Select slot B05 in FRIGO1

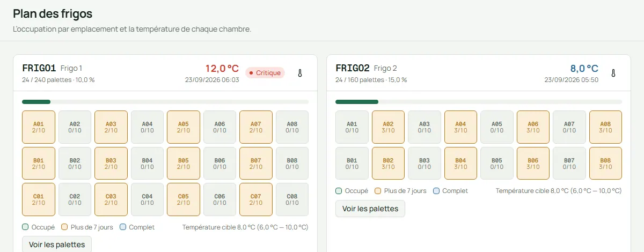pos(184,164)
